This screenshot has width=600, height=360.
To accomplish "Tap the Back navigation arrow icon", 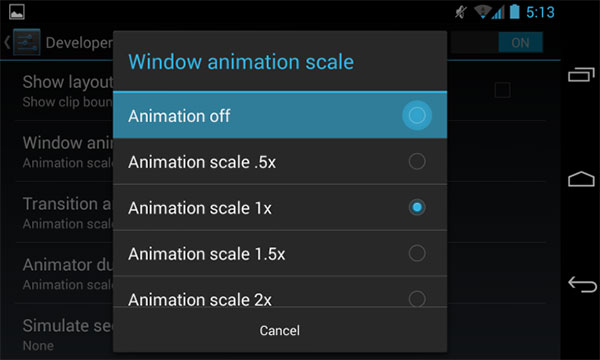I will click(x=582, y=284).
